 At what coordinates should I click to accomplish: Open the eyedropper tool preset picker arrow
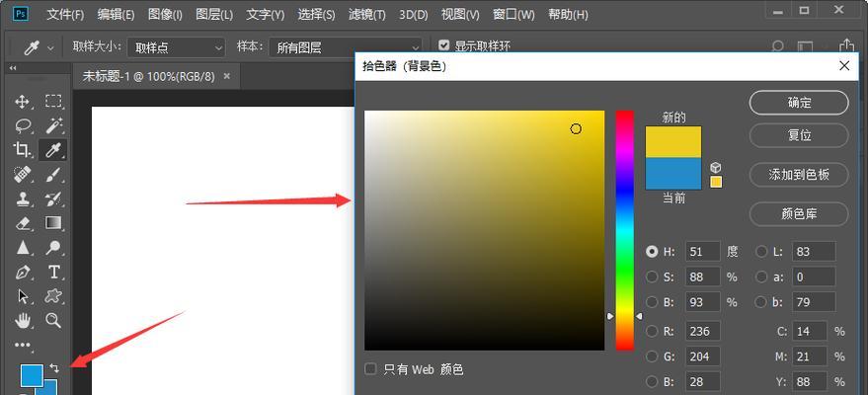tap(51, 48)
